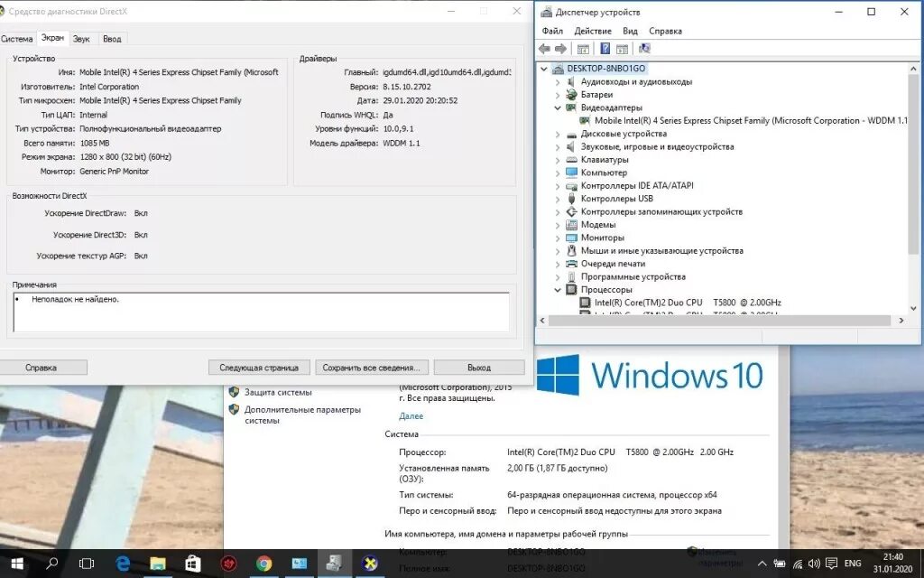Open Task View on the taskbar
Viewport: 924px width, 578px height.
coord(87,564)
